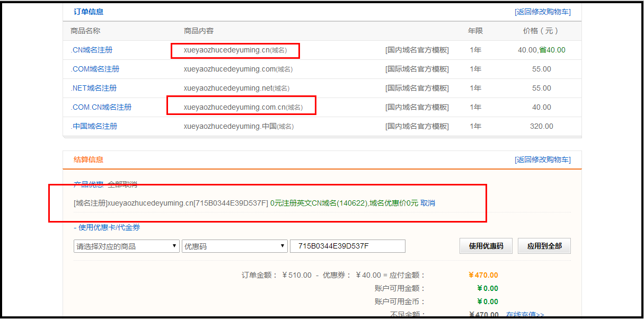Expand the 优惠码 type dropdown
Screen dimensions: 644x319
pos(234,246)
